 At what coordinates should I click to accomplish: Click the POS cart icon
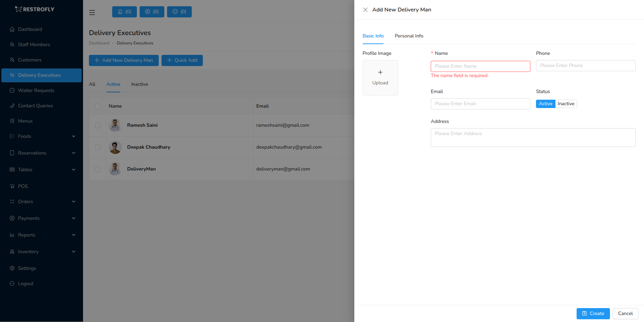pos(12,186)
